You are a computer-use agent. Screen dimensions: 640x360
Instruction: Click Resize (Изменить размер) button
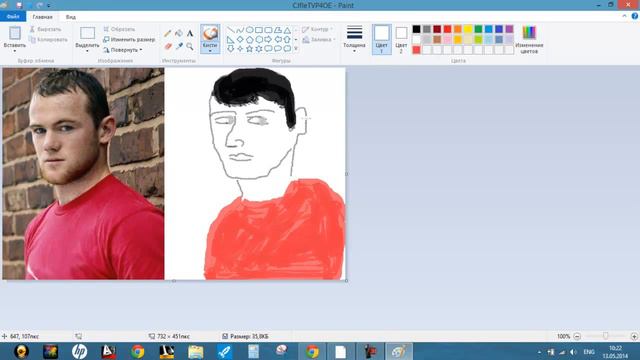point(129,40)
